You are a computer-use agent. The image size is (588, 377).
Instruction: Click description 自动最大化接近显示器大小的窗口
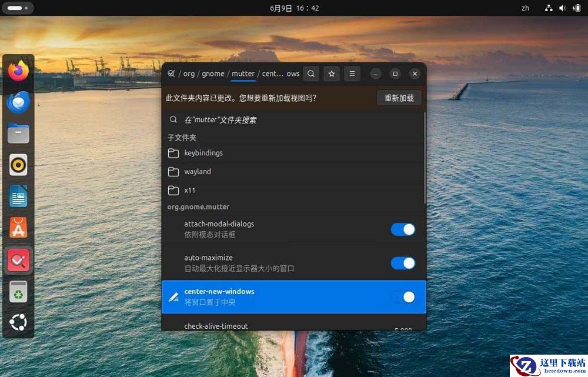pos(239,269)
